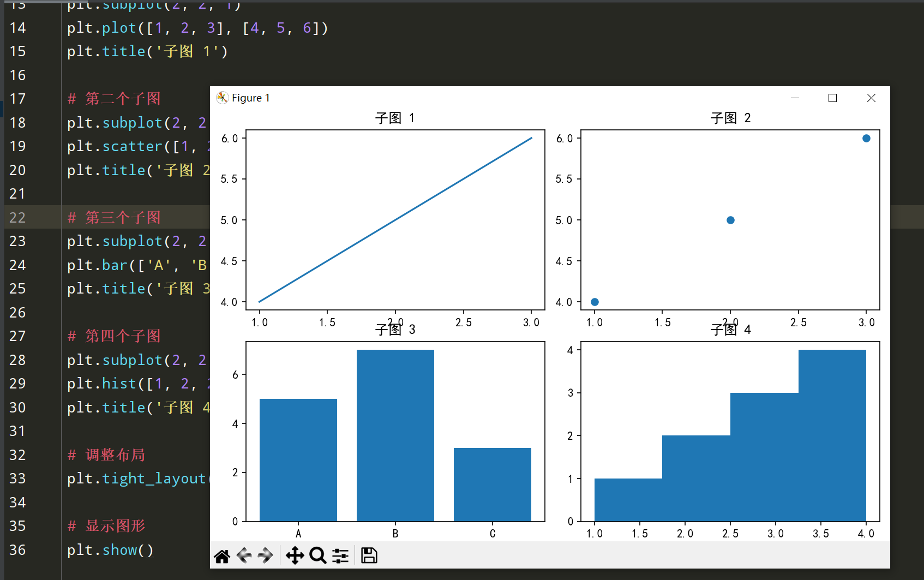Click x-axis label A in bar chart

tap(298, 534)
